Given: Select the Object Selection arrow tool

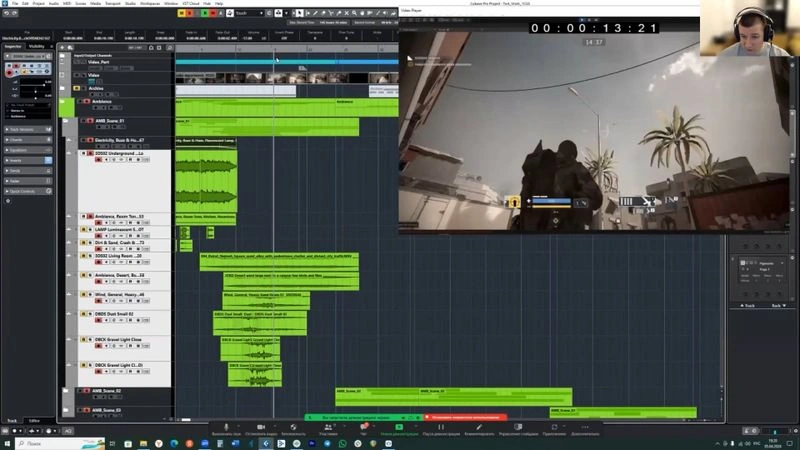Looking at the screenshot, I should (299, 13).
